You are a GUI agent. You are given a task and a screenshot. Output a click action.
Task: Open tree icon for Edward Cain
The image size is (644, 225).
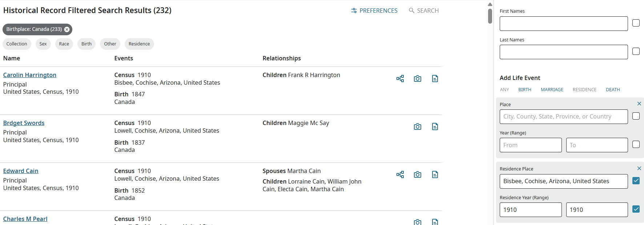pos(400,174)
